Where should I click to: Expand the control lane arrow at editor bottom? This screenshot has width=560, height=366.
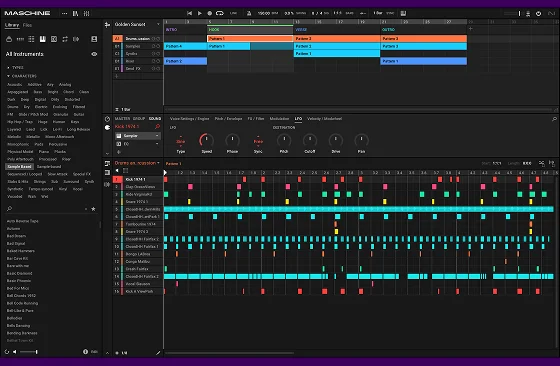click(x=108, y=353)
